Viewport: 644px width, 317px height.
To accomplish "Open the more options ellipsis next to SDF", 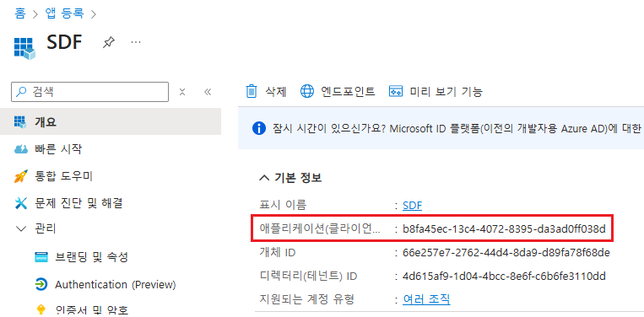I will (136, 42).
